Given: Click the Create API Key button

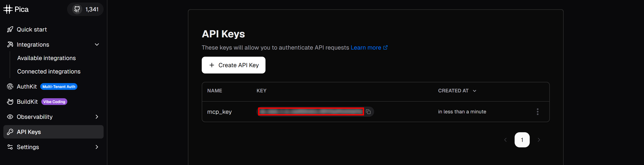Looking at the screenshot, I should [x=233, y=65].
